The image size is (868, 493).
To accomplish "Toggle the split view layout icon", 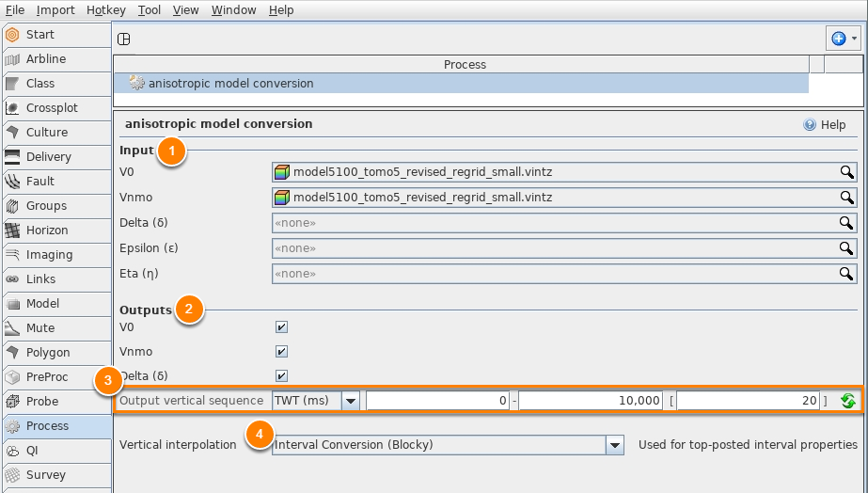I will pyautogui.click(x=124, y=39).
